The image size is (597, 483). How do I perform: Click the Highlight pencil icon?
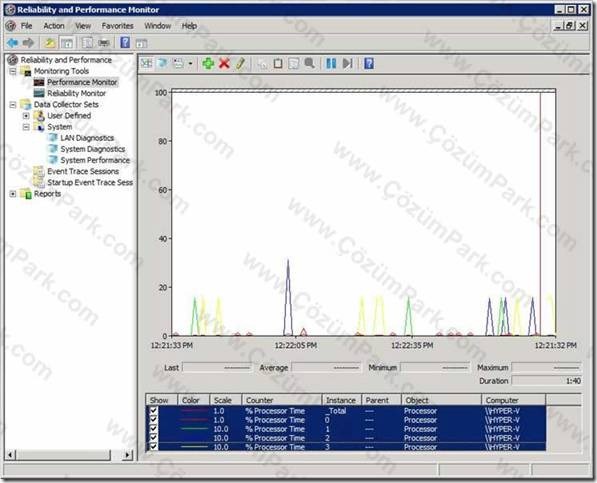pyautogui.click(x=240, y=63)
